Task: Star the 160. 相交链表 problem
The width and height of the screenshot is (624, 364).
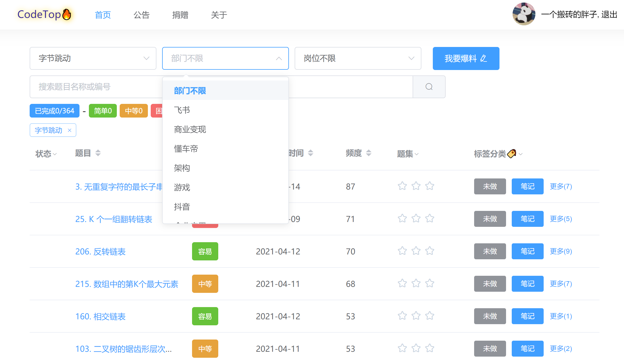Action: tap(402, 316)
